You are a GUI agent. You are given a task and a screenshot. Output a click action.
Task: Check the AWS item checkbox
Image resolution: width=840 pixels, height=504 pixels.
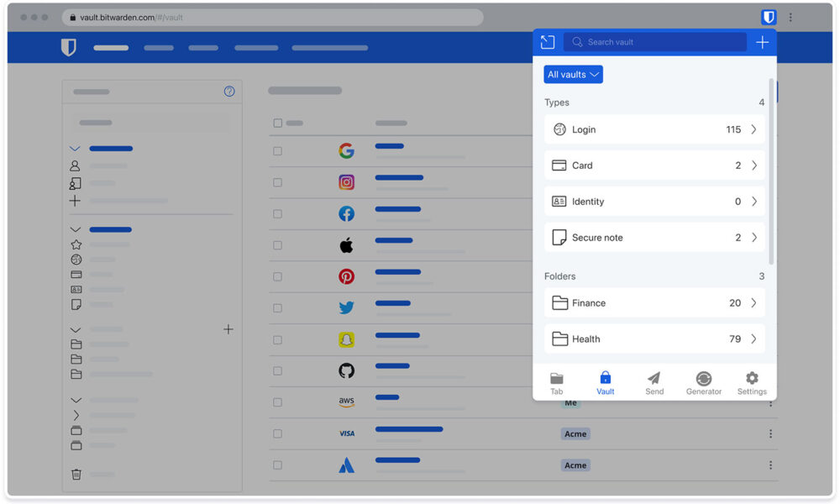pos(277,402)
